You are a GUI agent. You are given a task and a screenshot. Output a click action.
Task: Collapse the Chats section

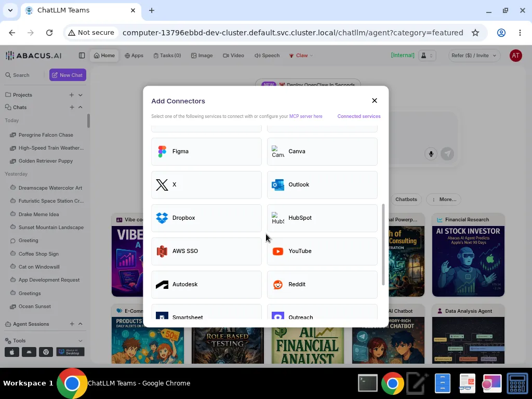tap(81, 107)
